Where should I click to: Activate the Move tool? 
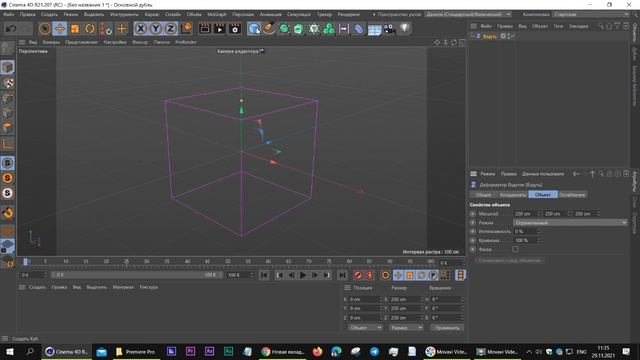coord(60,29)
